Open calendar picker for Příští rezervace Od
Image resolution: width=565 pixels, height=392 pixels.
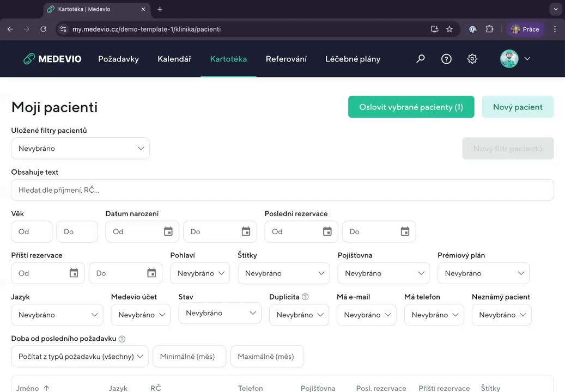pyautogui.click(x=74, y=273)
